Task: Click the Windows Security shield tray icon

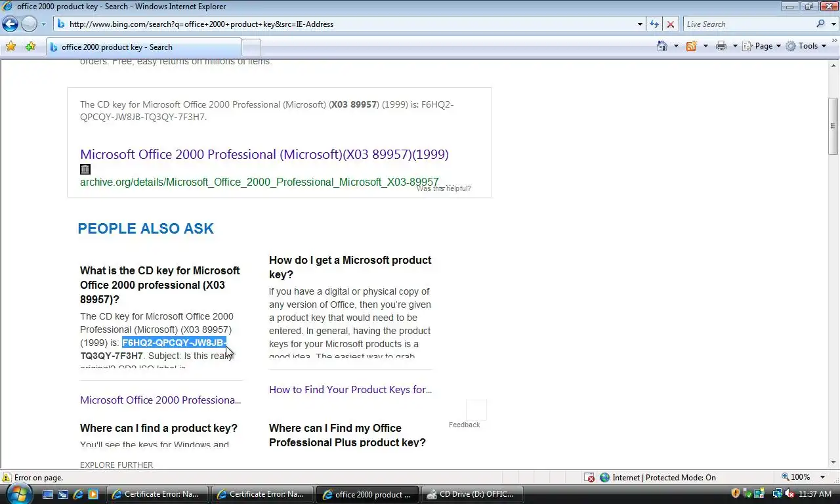Action: [736, 493]
